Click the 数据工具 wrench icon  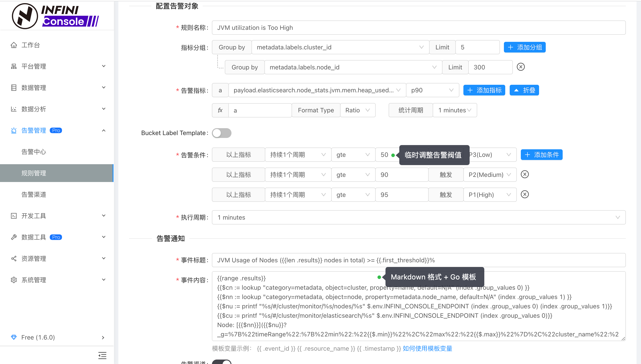point(14,237)
